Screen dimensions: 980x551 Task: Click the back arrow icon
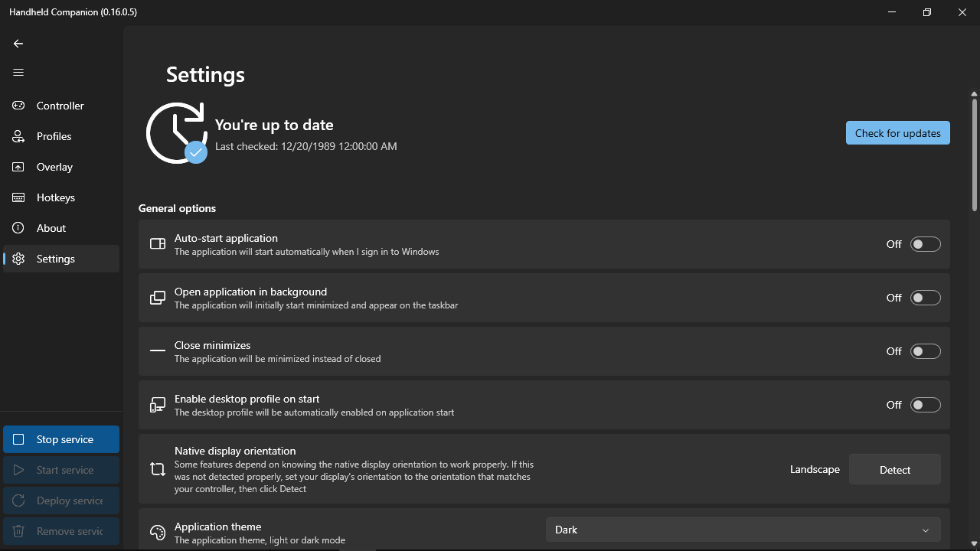coord(18,44)
